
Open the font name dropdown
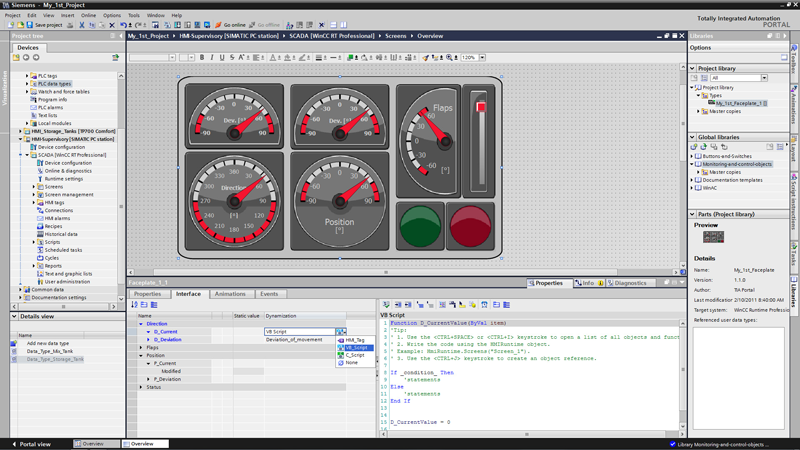tap(172, 58)
